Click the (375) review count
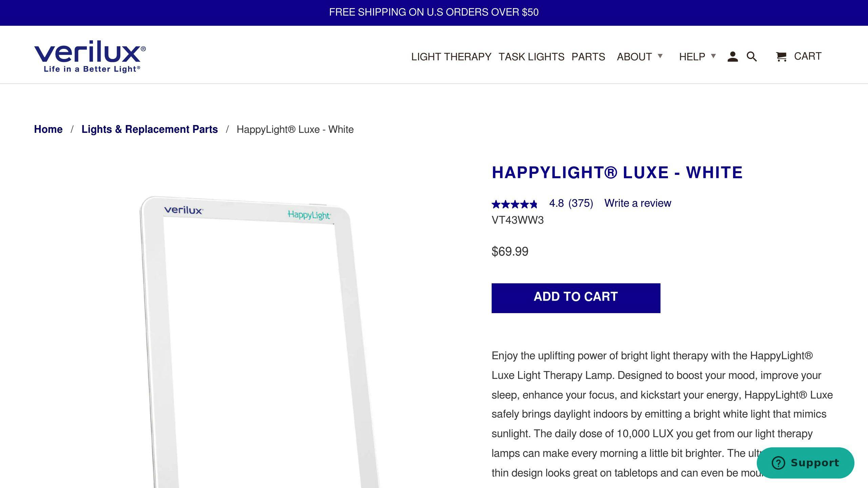 (580, 203)
